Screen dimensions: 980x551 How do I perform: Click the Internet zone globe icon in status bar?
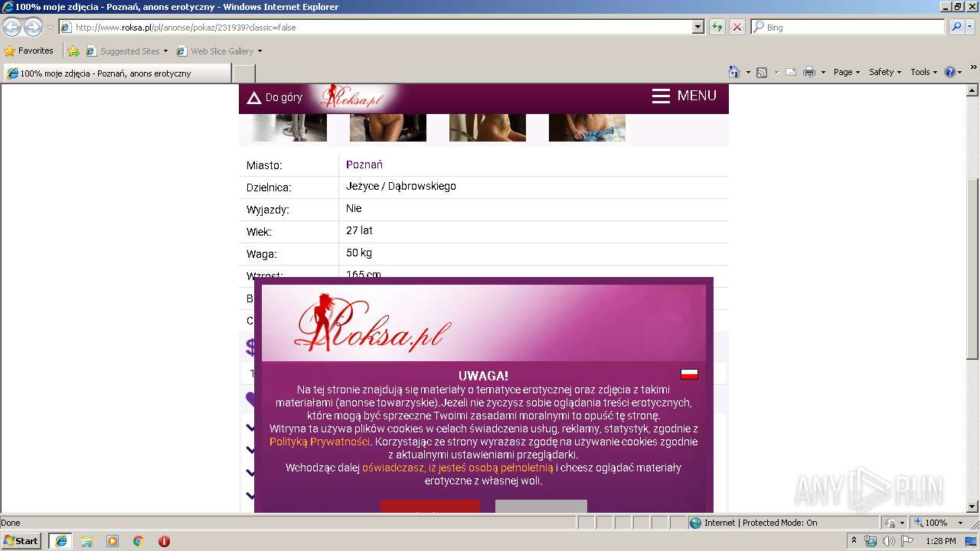pos(695,523)
